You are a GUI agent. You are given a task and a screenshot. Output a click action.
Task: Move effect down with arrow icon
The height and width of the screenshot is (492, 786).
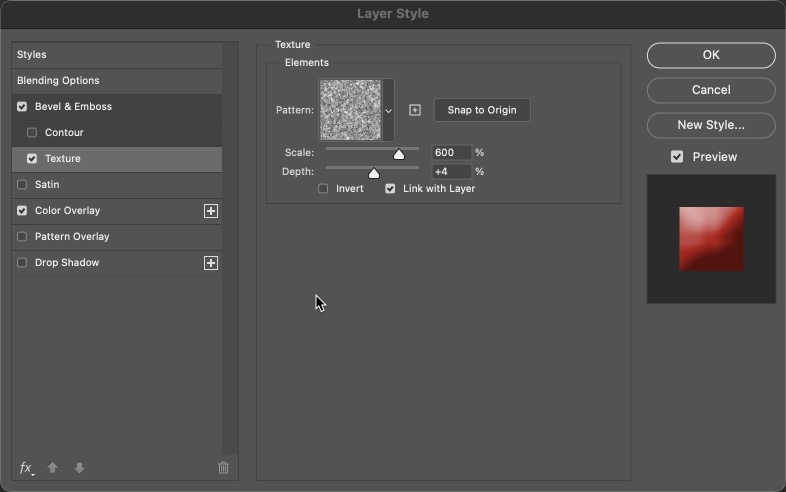[x=79, y=468]
